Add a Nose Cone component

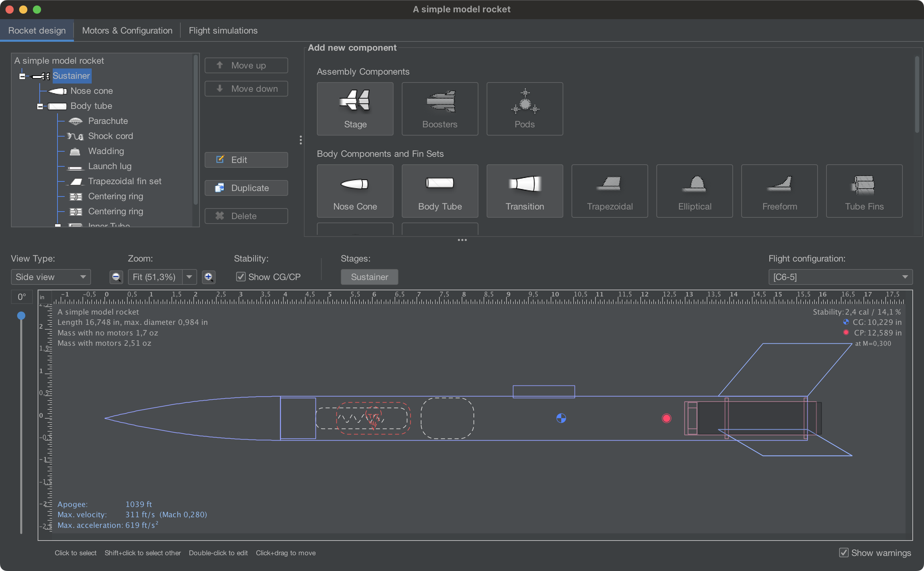[355, 191]
